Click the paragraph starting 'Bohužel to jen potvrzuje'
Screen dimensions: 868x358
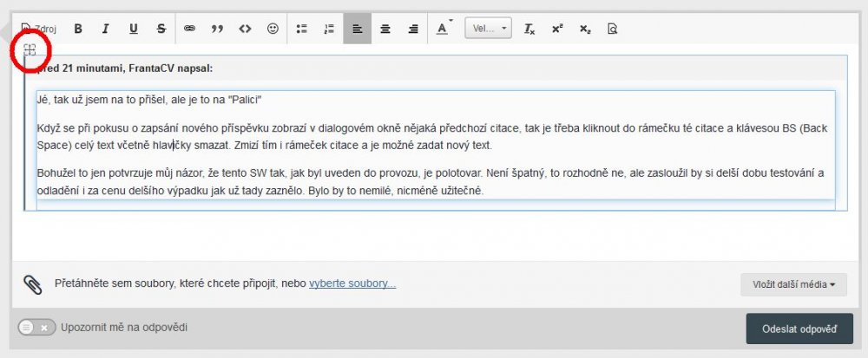tap(431, 182)
